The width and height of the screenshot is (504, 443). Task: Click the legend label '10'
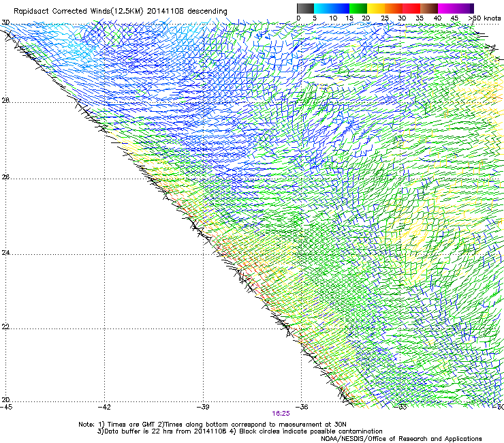(x=333, y=18)
